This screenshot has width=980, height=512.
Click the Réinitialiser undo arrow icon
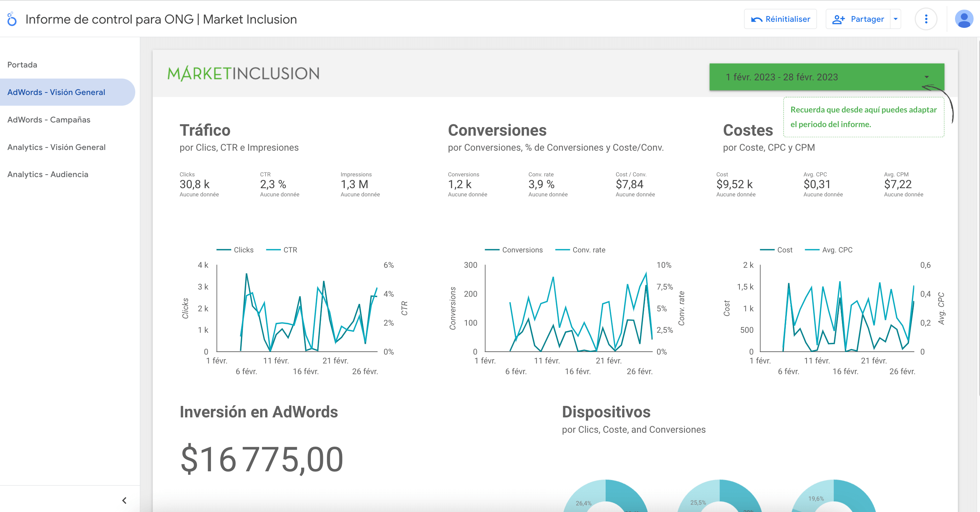tap(756, 19)
